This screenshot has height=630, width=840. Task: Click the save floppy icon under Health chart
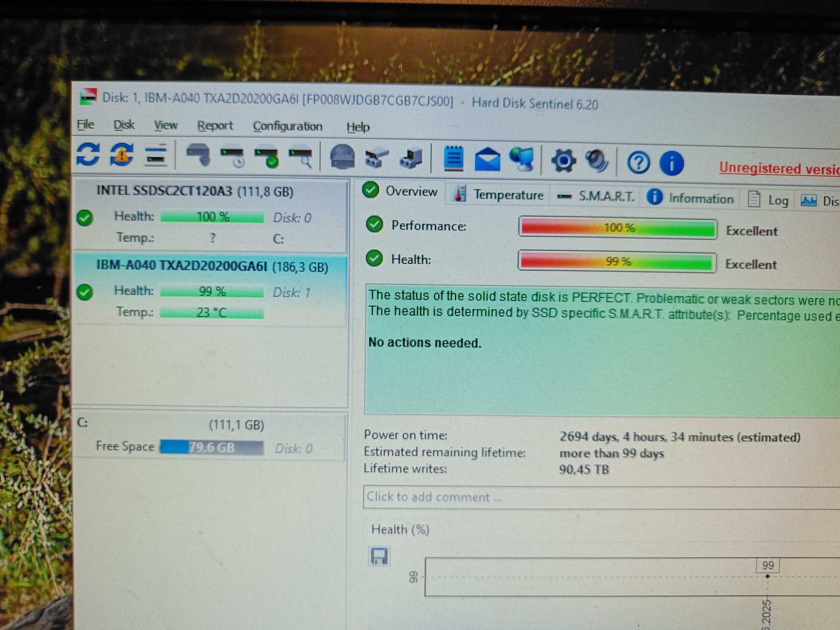tap(379, 556)
